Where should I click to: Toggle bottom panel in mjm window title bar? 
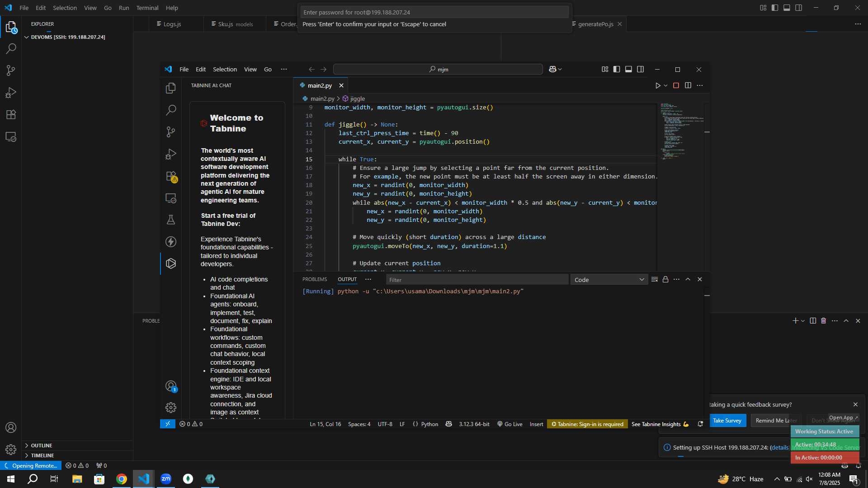click(628, 69)
